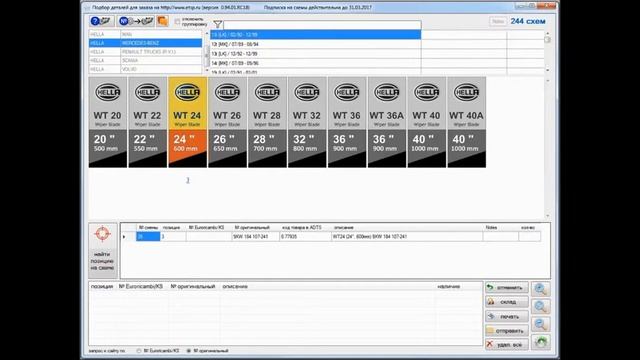Click the HELLA WT 20 wiper blade card
Image resolution: width=640 pixels, height=360 pixels.
pos(108,122)
